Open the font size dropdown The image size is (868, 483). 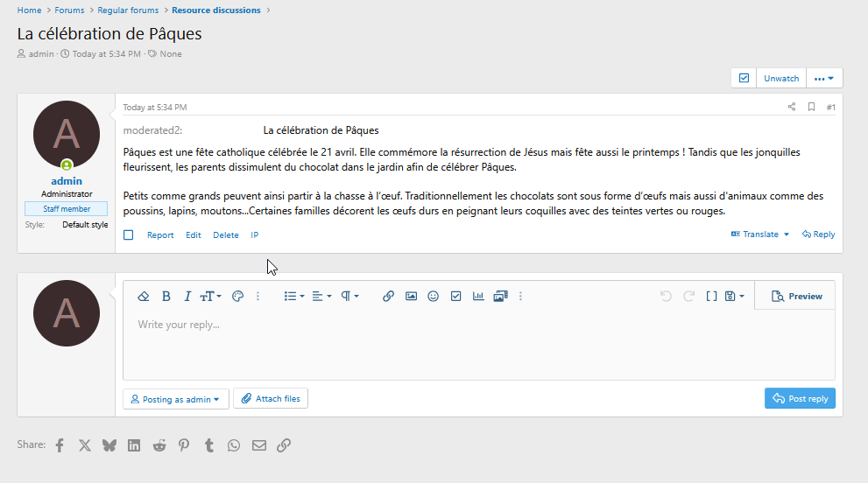[x=210, y=297]
